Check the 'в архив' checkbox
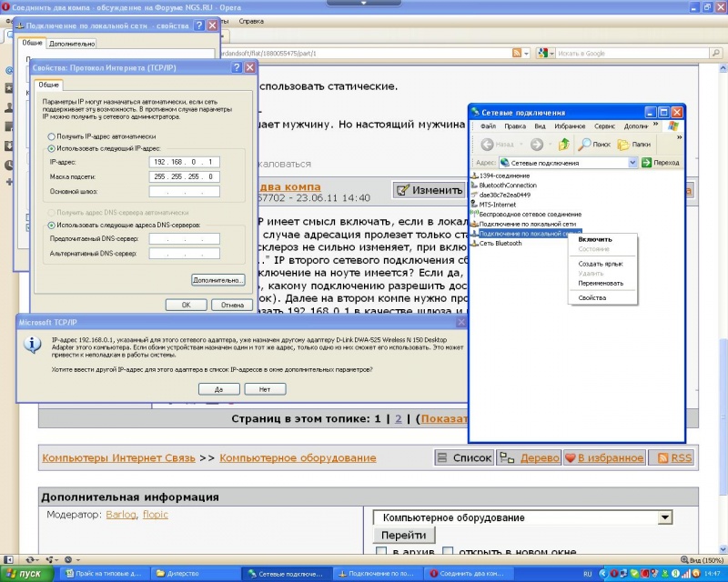 pyautogui.click(x=381, y=552)
